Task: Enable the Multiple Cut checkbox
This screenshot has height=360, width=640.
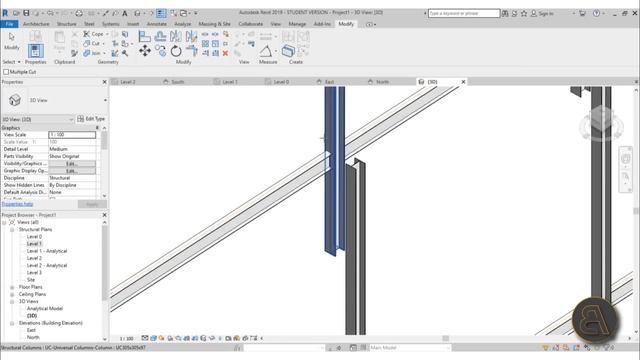Action: (x=6, y=72)
